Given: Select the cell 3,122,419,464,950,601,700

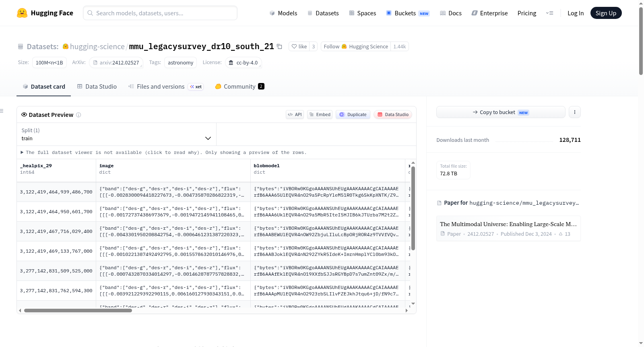Looking at the screenshot, I should point(56,212).
